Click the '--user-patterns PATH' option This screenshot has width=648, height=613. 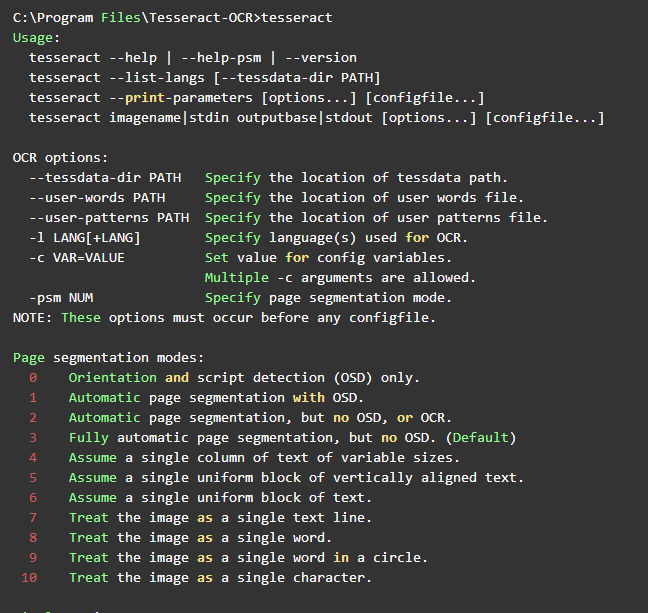109,218
